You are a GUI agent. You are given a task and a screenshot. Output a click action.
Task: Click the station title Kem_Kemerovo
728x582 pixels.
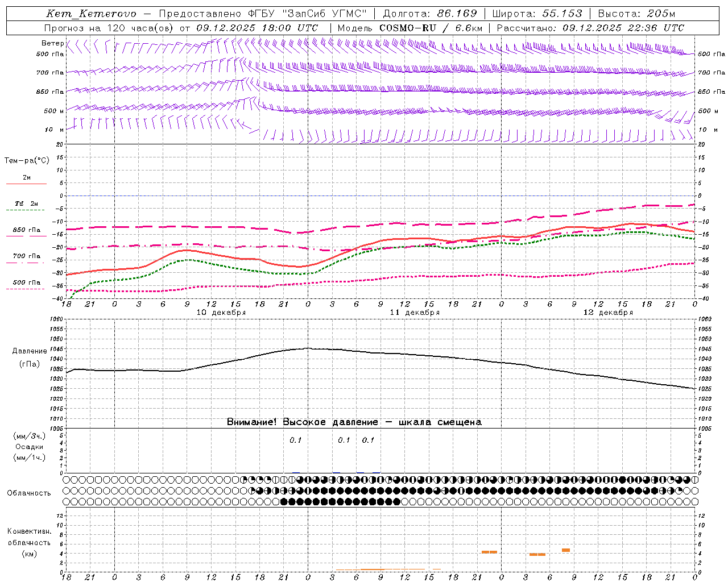coord(91,14)
